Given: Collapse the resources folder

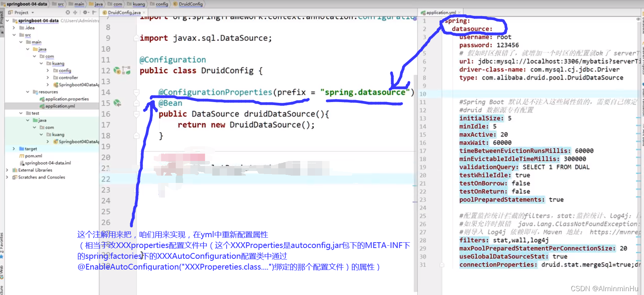Looking at the screenshot, I should (x=27, y=92).
